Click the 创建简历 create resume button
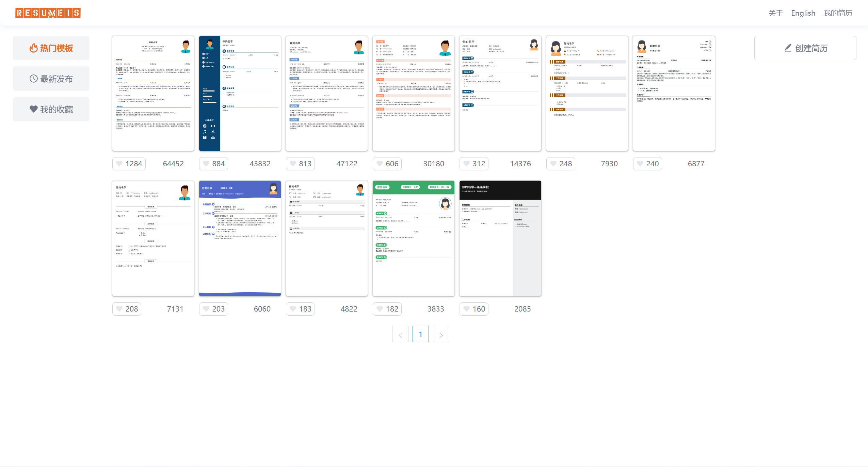 pyautogui.click(x=805, y=48)
